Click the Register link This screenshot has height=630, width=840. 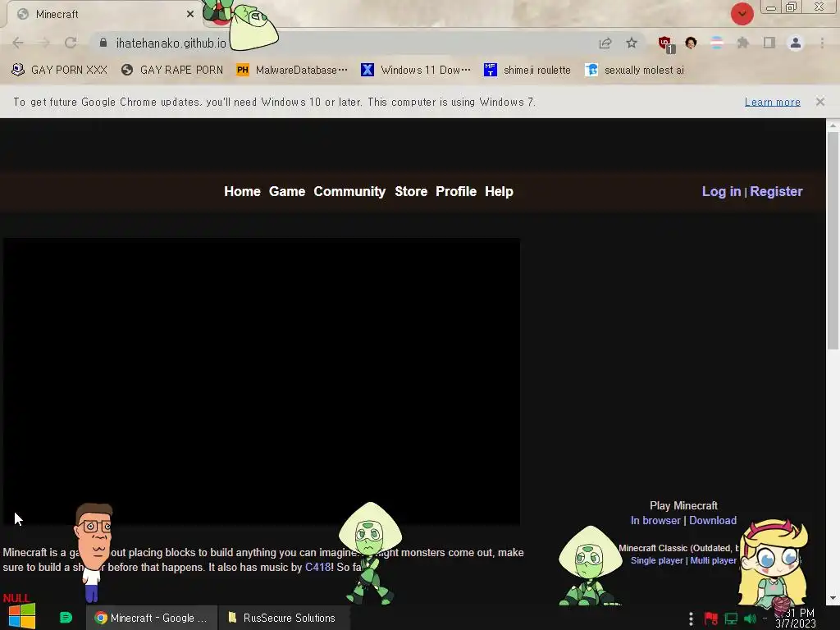pos(776,191)
